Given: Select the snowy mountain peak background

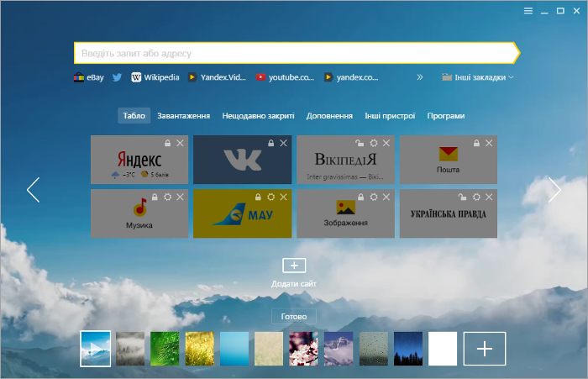Looking at the screenshot, I should [x=339, y=349].
